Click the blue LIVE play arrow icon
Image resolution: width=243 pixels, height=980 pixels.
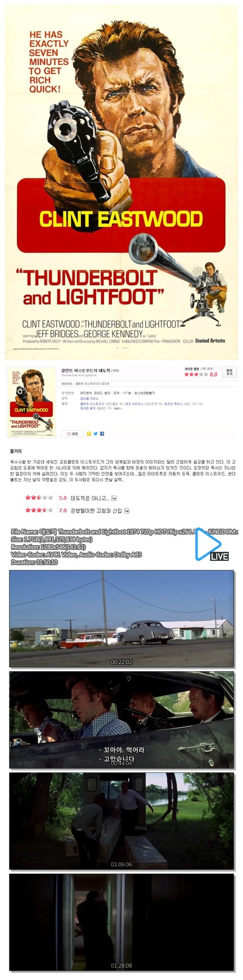point(208,544)
